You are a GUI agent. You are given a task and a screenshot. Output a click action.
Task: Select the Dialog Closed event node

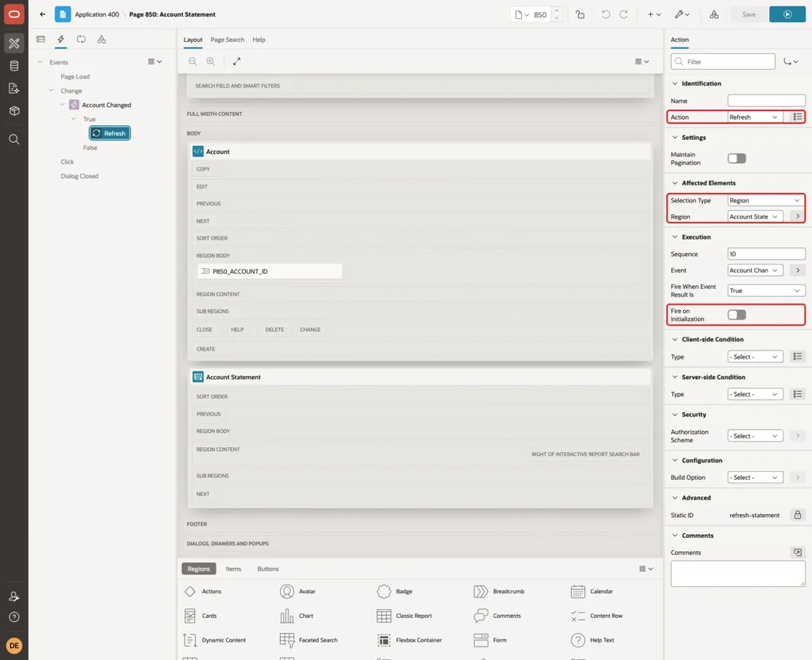point(79,176)
